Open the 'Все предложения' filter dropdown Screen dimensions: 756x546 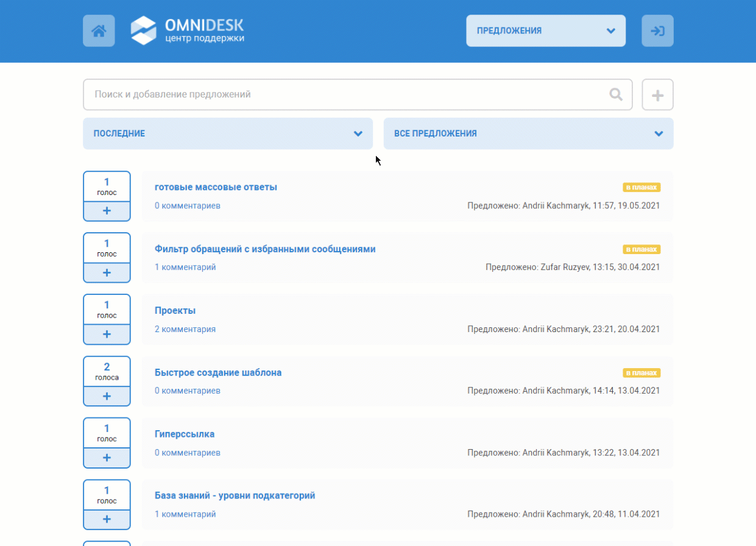(529, 133)
